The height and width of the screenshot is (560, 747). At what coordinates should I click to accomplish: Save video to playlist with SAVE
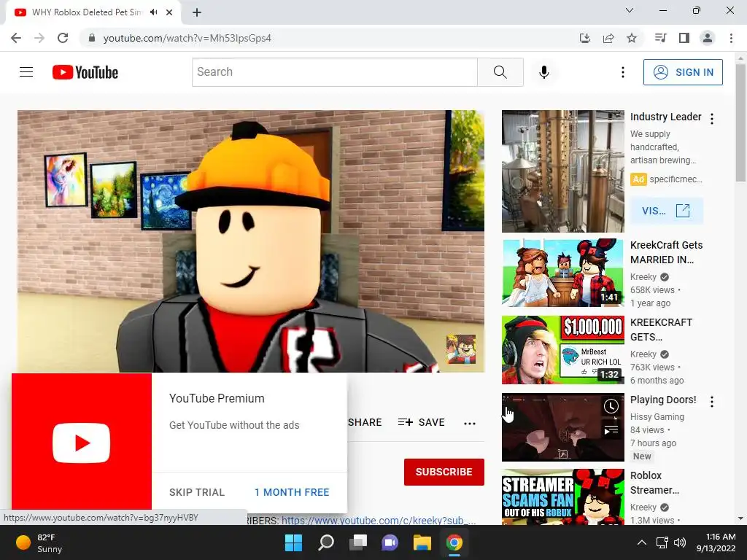(x=422, y=422)
